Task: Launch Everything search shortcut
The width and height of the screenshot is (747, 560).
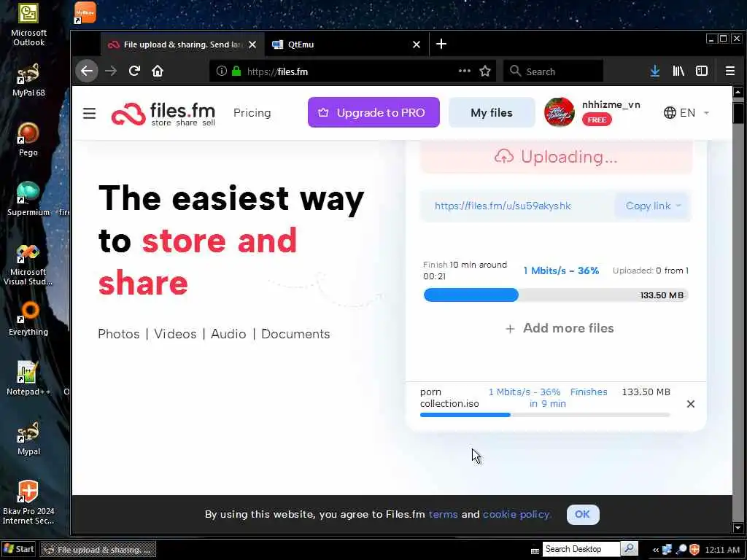Action: 28,319
